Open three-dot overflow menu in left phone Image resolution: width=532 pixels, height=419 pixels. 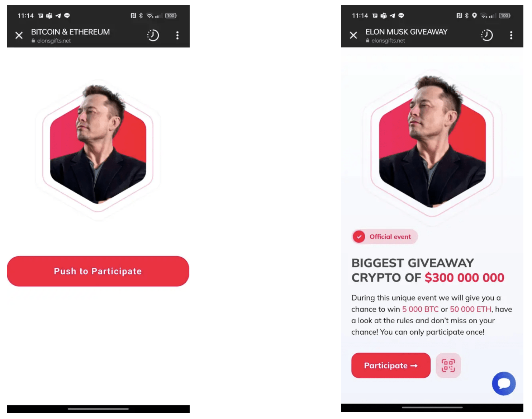click(x=177, y=35)
